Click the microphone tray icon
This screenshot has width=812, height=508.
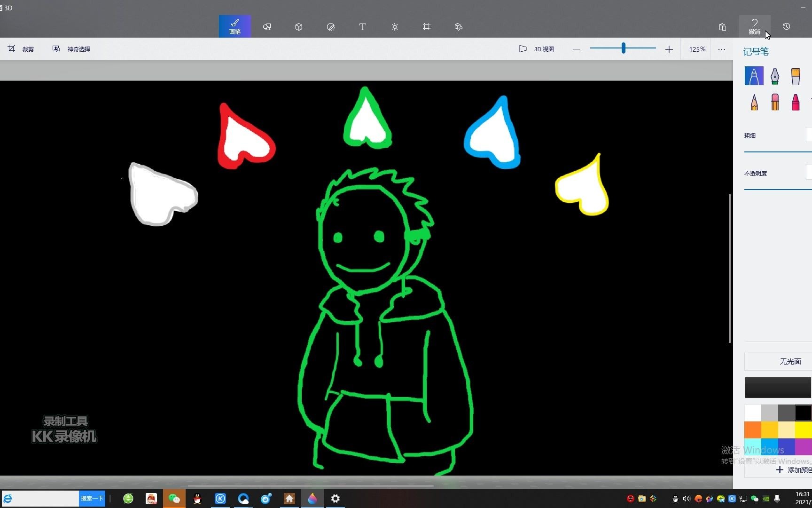tap(777, 499)
